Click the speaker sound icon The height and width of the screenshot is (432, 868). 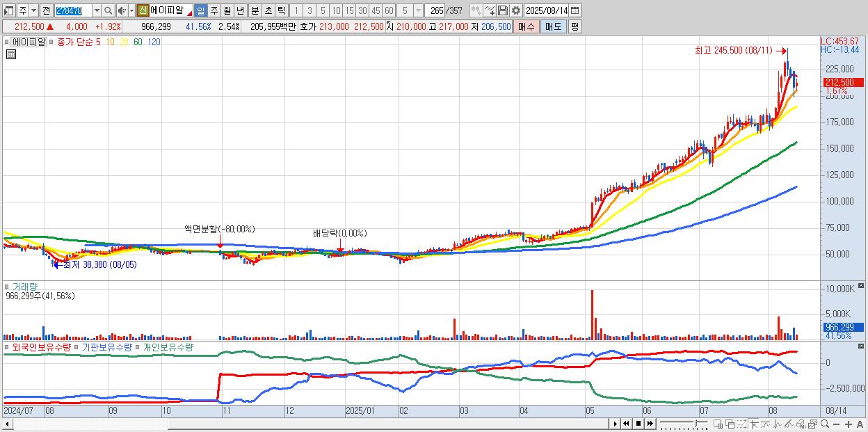[122, 10]
